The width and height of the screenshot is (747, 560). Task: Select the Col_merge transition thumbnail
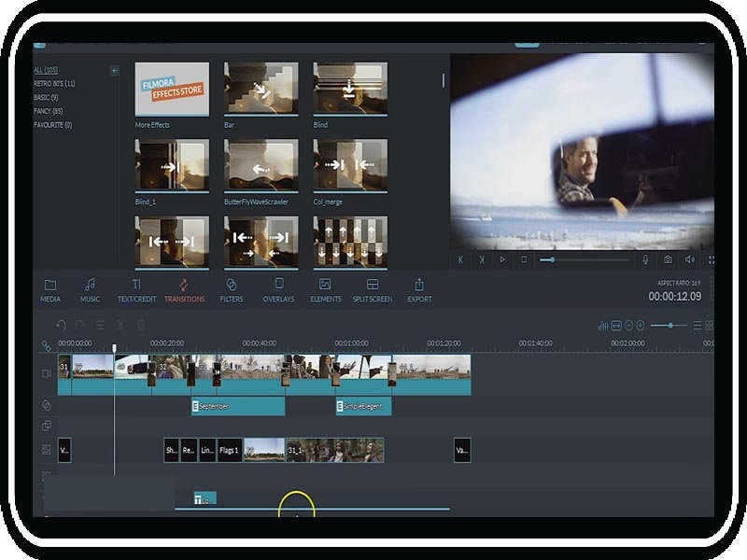coord(350,166)
